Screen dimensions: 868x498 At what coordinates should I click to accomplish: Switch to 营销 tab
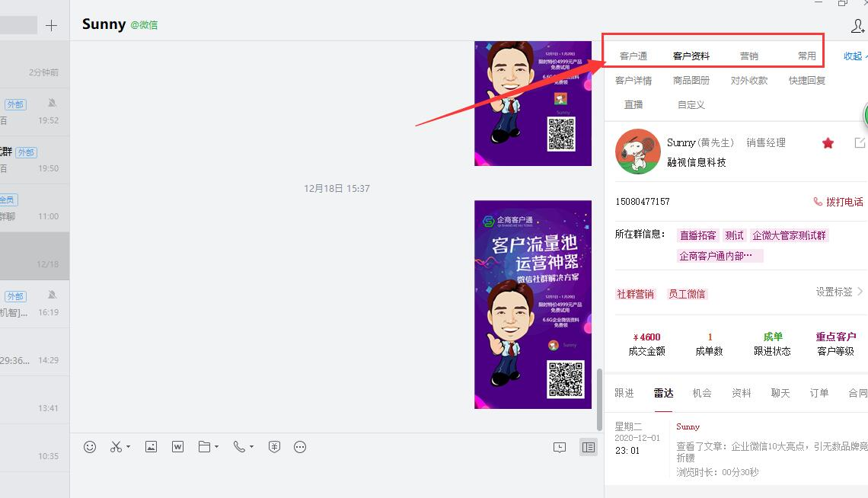(749, 56)
